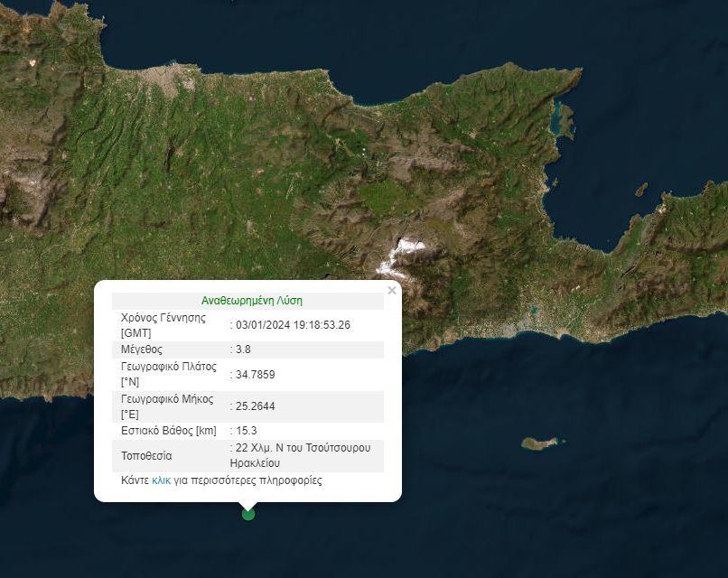Viewport: 728px width, 578px height.
Task: Click the green earthquake epicenter marker
Action: pos(248,514)
